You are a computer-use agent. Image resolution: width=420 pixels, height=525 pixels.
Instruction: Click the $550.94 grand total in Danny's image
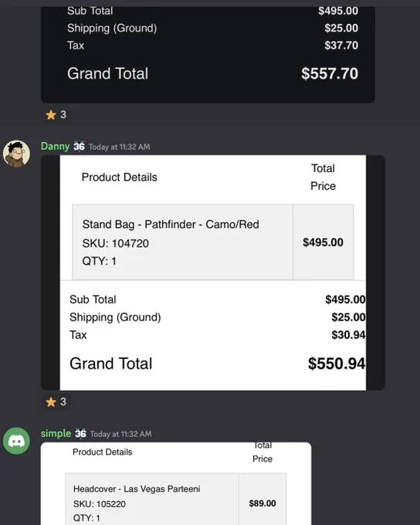click(337, 364)
